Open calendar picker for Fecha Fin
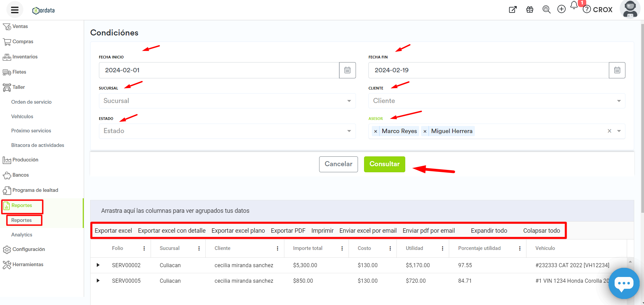This screenshot has width=644, height=305. (617, 70)
